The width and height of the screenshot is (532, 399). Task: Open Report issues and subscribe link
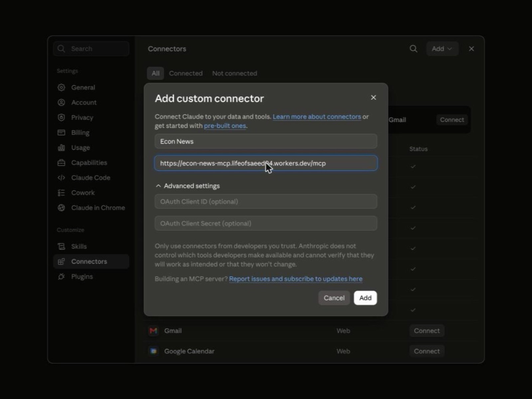click(x=296, y=279)
